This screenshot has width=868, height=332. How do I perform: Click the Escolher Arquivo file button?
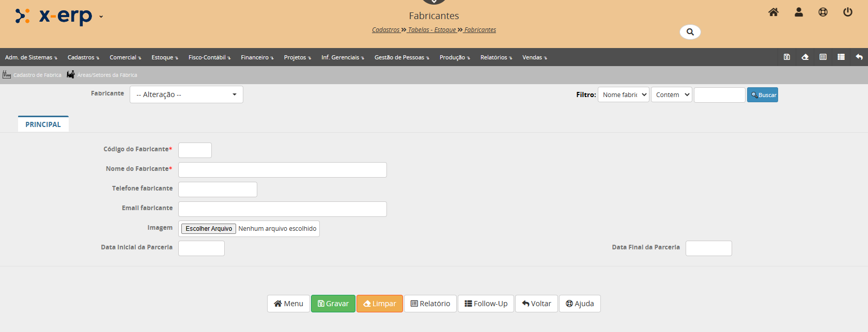[x=209, y=229]
